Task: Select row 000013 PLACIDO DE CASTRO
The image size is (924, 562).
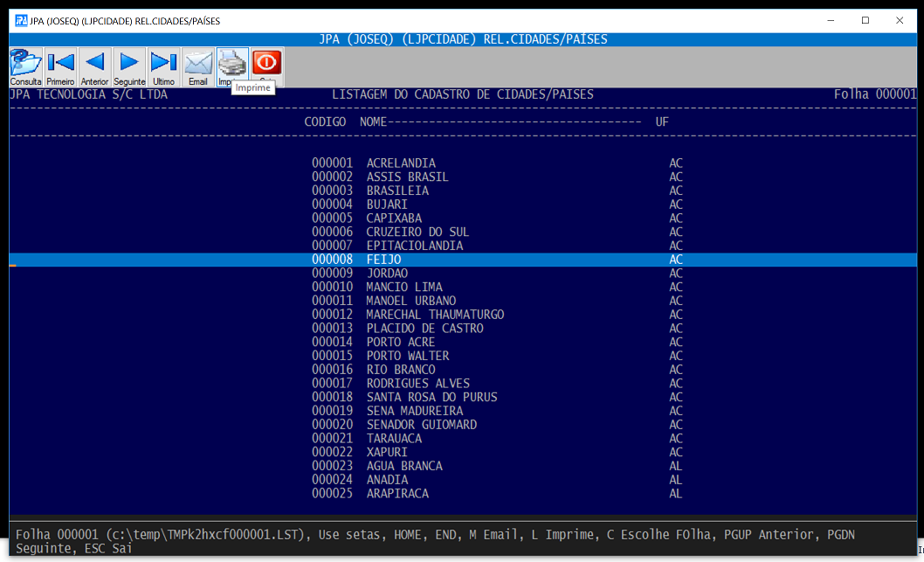Action: [x=463, y=328]
